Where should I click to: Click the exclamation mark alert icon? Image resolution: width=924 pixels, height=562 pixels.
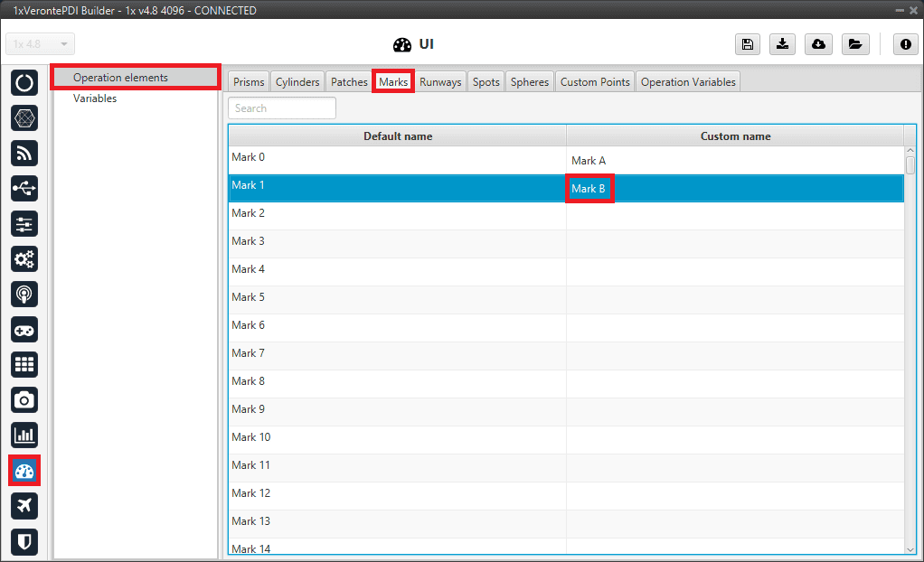coord(906,44)
